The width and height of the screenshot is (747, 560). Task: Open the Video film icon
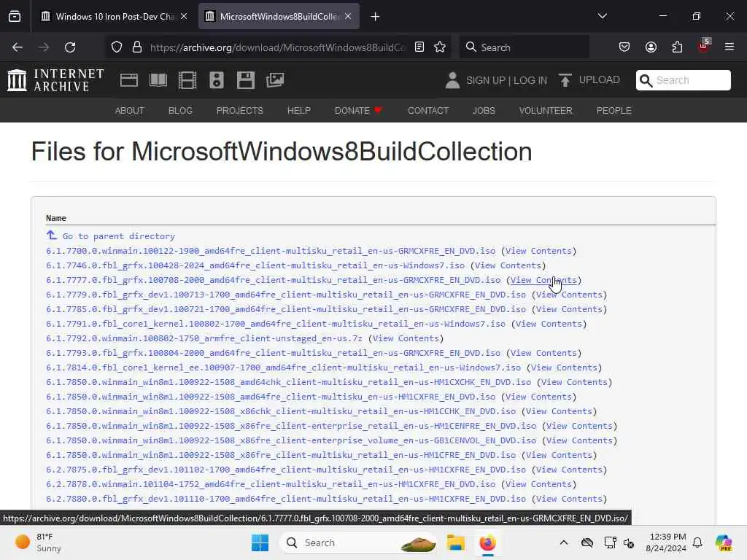coord(187,80)
